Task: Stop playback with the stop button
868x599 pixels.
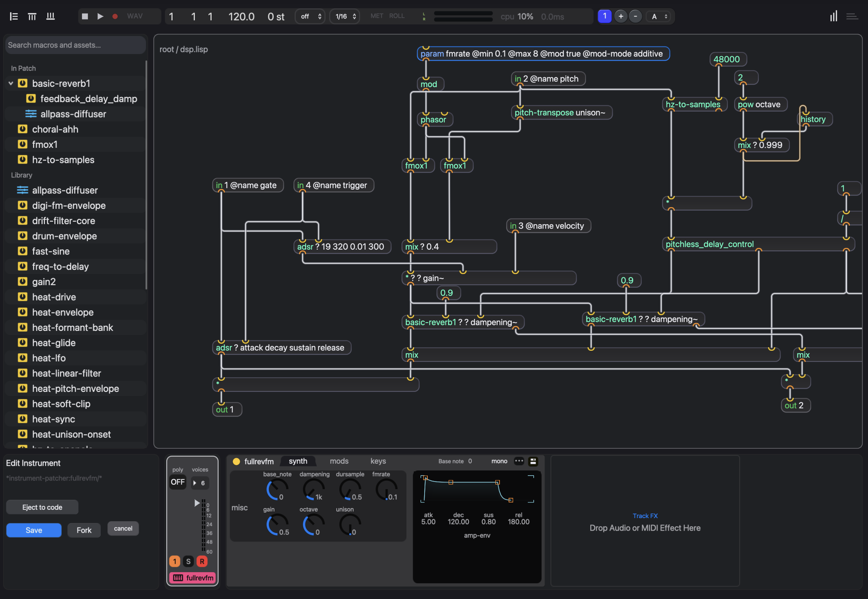Action: (x=85, y=16)
